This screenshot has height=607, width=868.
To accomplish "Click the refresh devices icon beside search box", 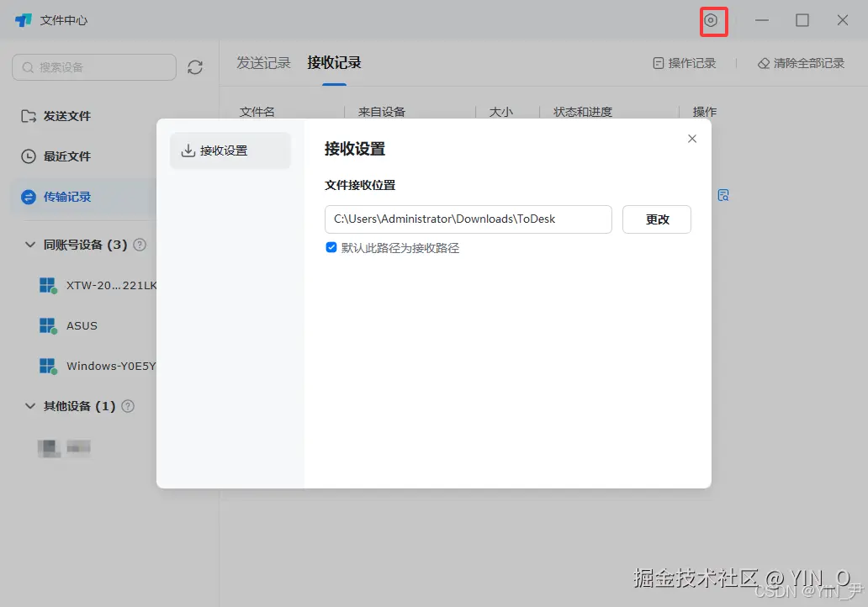I will pyautogui.click(x=195, y=67).
